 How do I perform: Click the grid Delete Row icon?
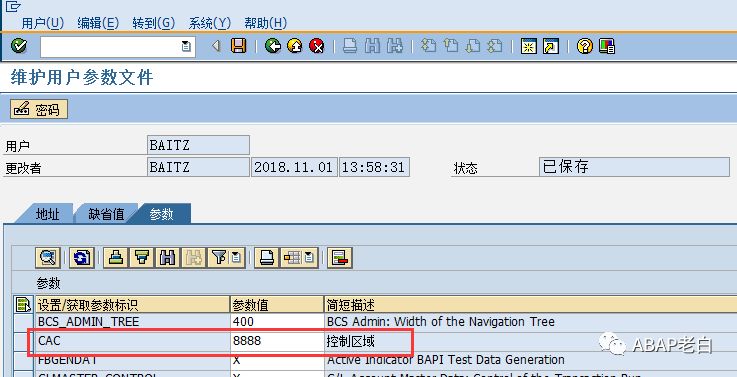point(340,258)
